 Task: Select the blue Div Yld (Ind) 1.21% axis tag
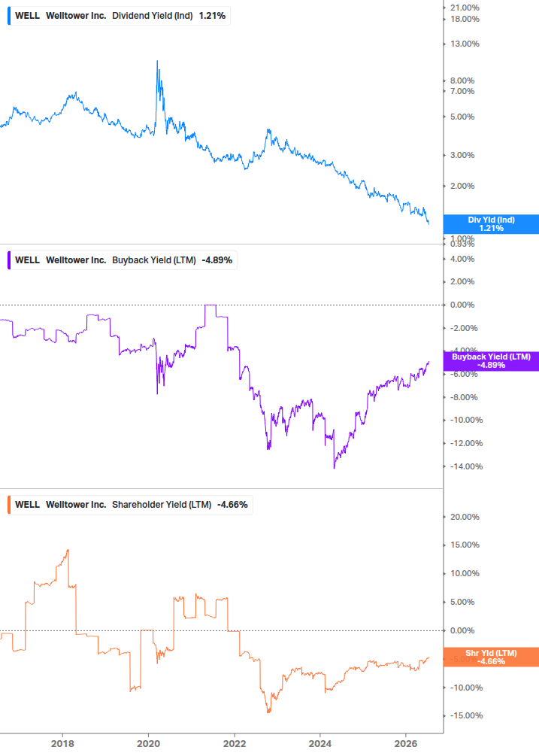pos(491,224)
